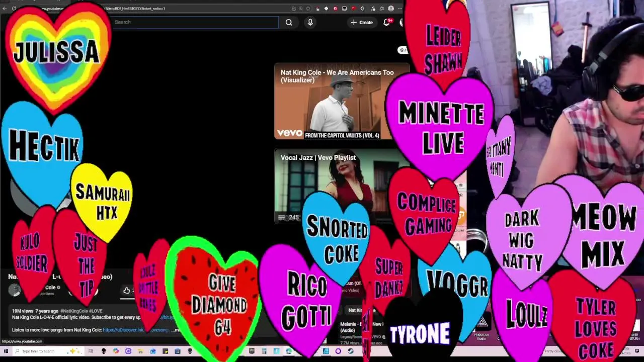
Task: Open the browser profile avatar
Action: (391, 9)
